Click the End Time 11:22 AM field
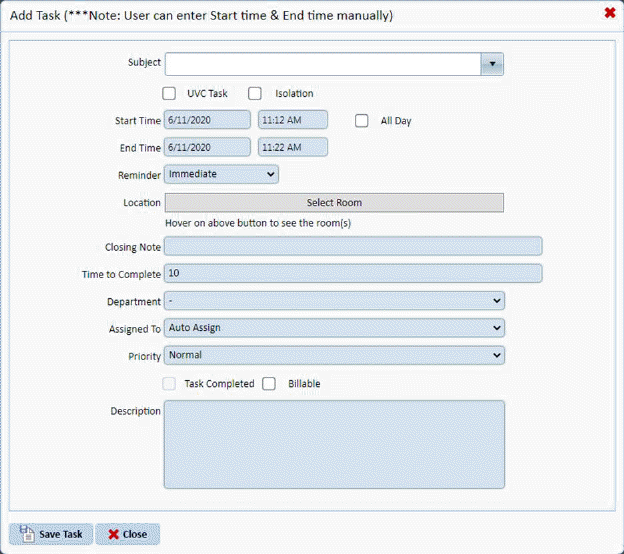 (x=293, y=147)
